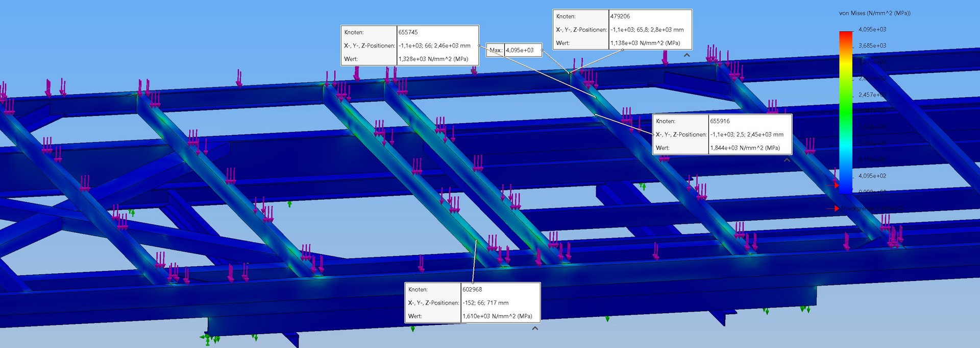
Task: Collapse the node 479206 callout chevron
Action: coord(687,55)
